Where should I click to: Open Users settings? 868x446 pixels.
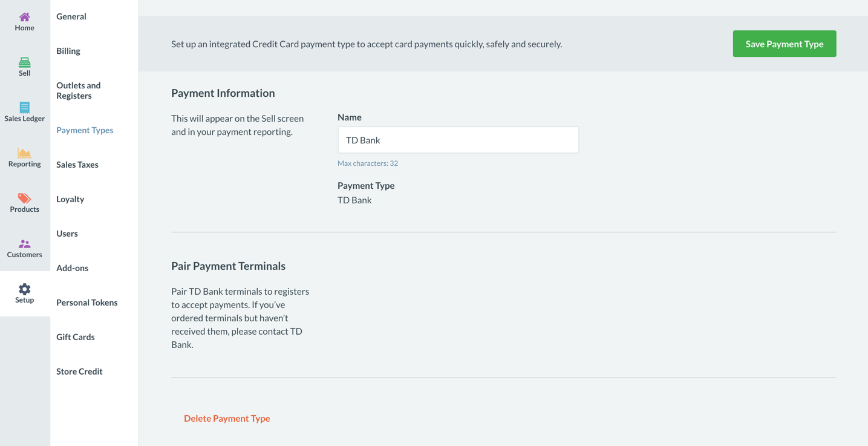67,234
